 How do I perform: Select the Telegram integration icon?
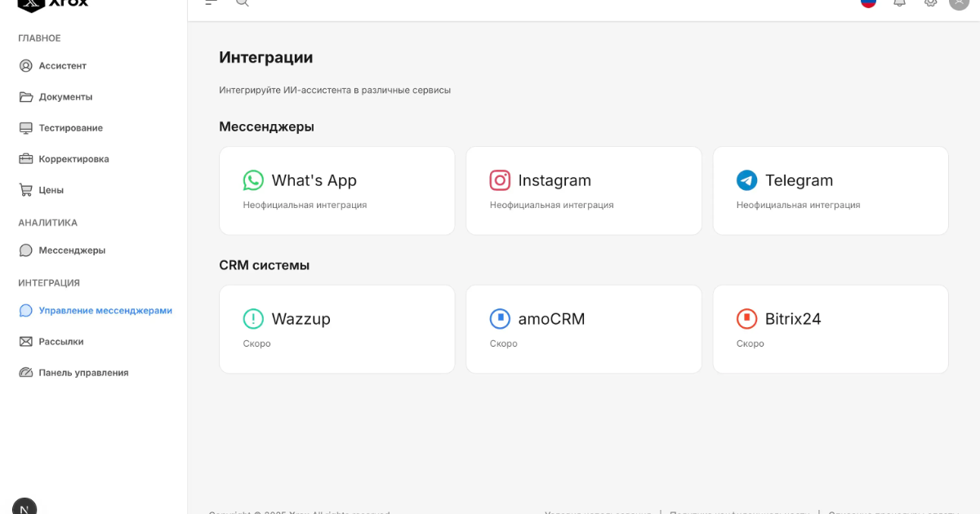click(746, 180)
